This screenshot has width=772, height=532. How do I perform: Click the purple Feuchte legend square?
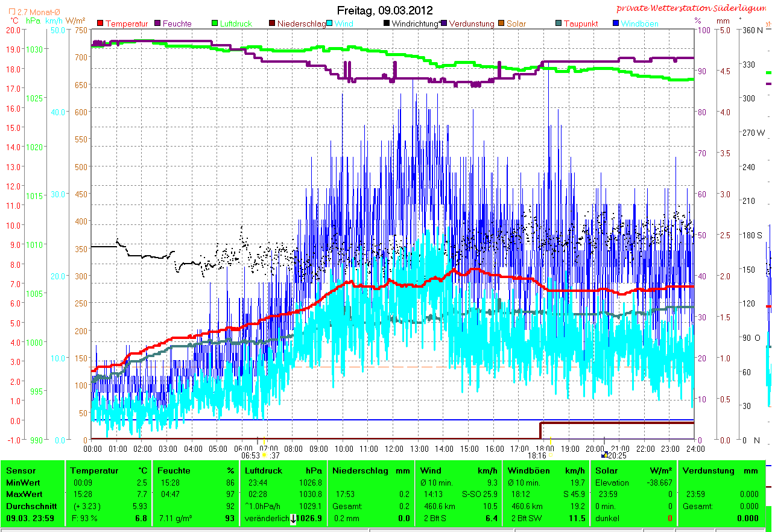click(x=157, y=24)
